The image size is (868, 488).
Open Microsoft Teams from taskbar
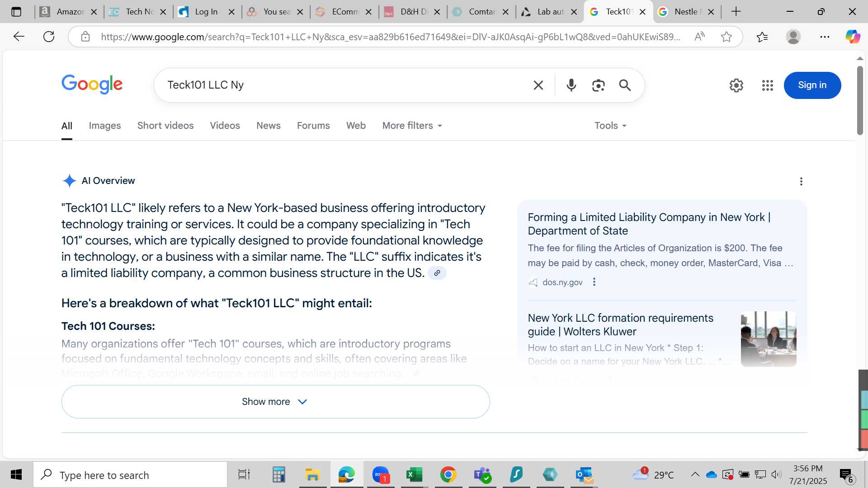(x=482, y=474)
